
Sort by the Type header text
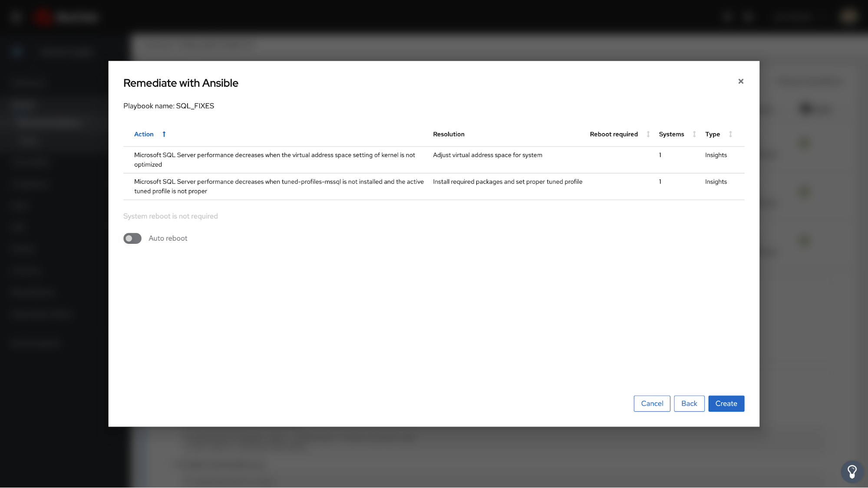pyautogui.click(x=713, y=134)
